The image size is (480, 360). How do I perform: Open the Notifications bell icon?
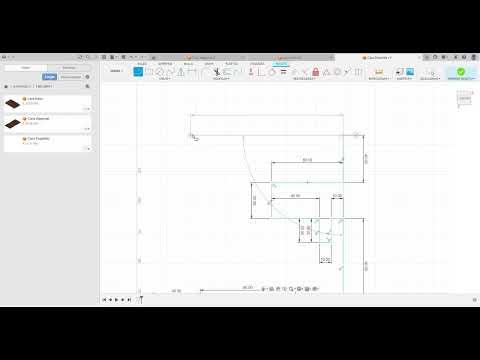click(x=455, y=57)
